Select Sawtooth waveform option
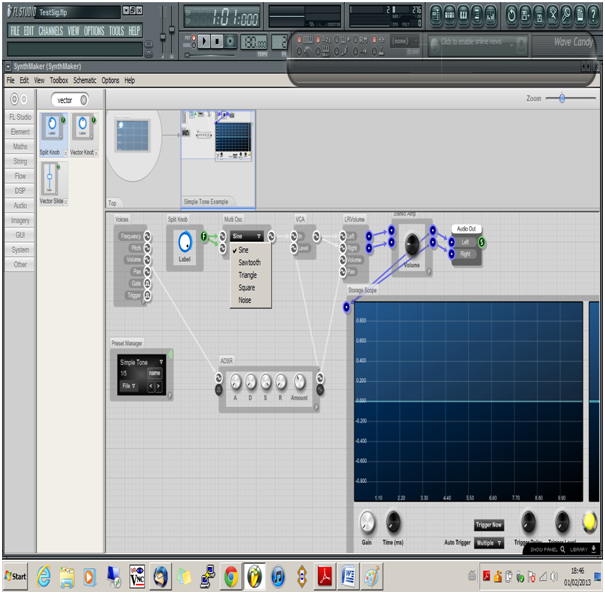Viewport: 605px width, 594px height. 249,262
